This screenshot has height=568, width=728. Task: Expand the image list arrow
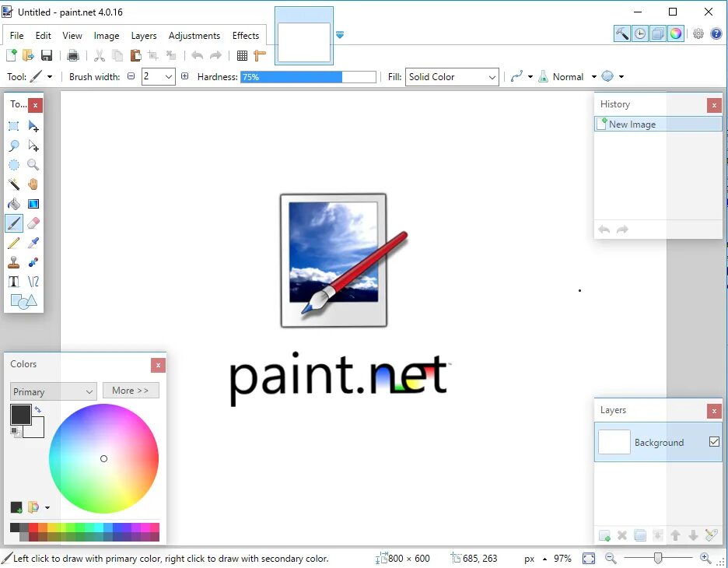340,35
